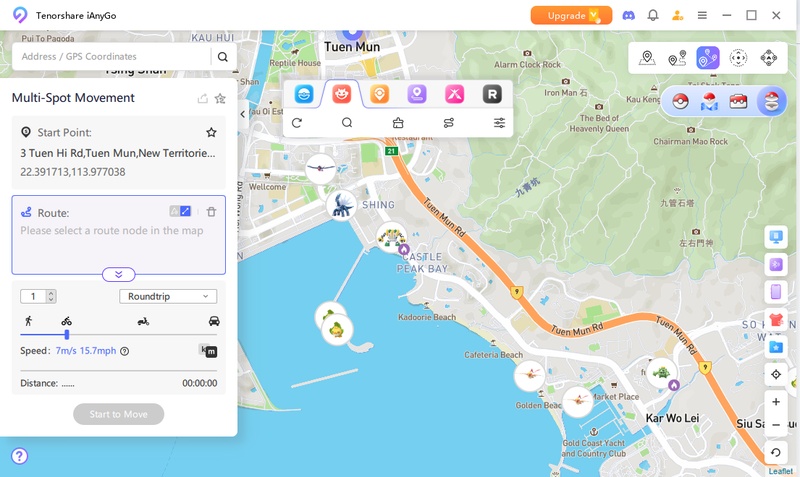Click the Poké Ball icon on map toolbar
Image resolution: width=800 pixels, height=477 pixels.
pyautogui.click(x=680, y=101)
